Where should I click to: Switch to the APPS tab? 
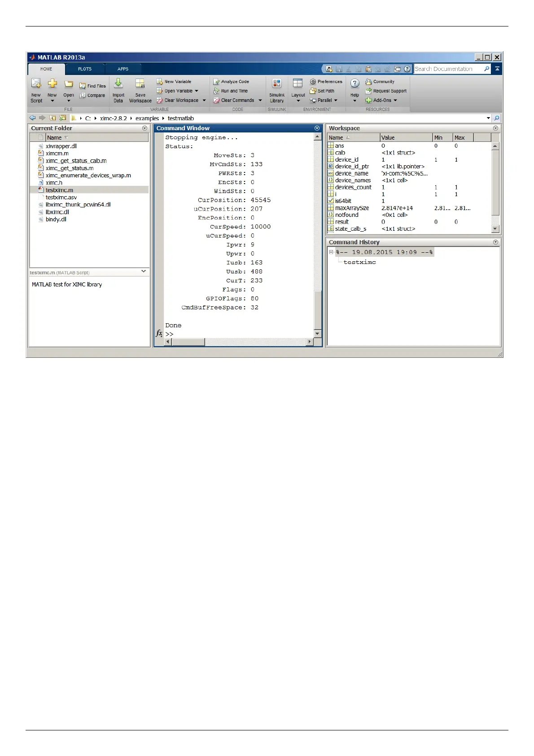123,69
